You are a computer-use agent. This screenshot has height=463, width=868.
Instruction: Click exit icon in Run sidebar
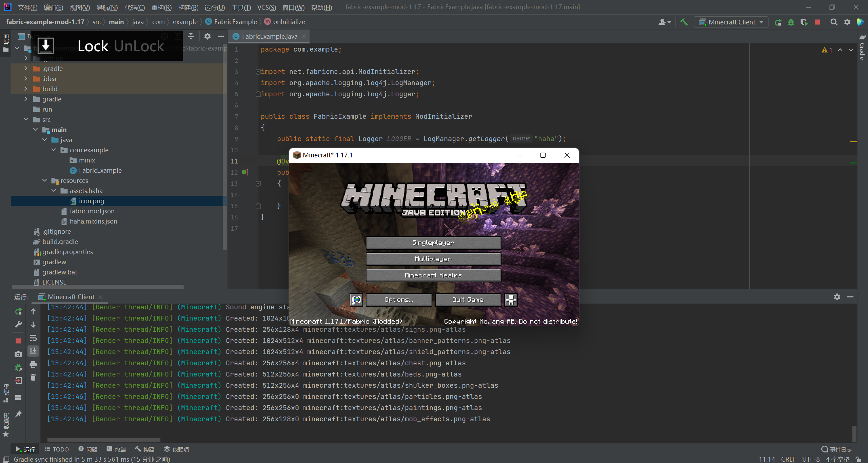coord(18,381)
